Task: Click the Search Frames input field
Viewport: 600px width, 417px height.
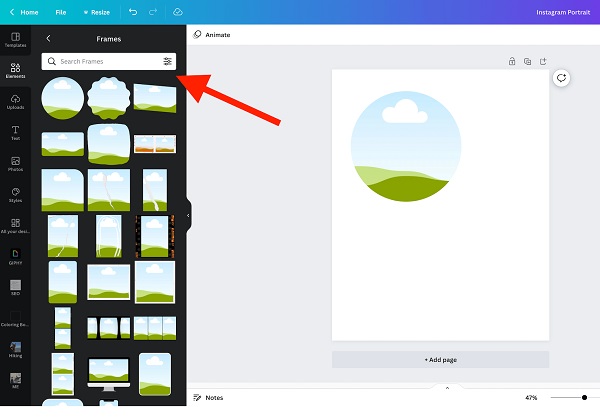Action: [108, 61]
